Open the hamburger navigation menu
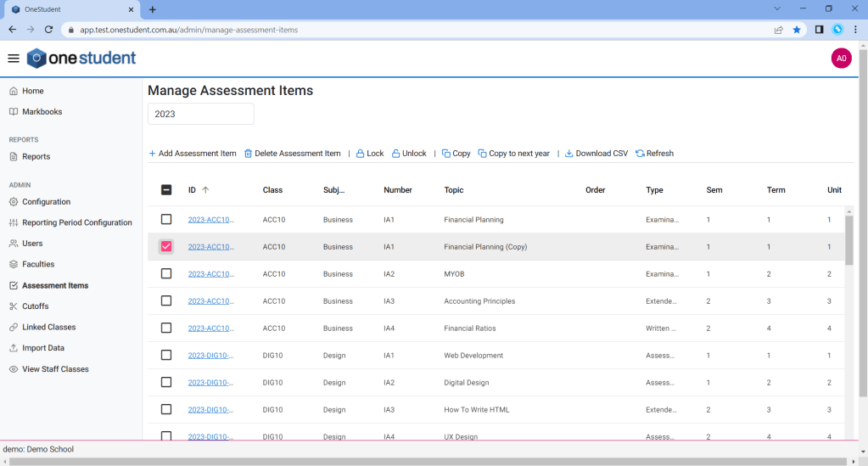868x466 pixels. pos(14,59)
